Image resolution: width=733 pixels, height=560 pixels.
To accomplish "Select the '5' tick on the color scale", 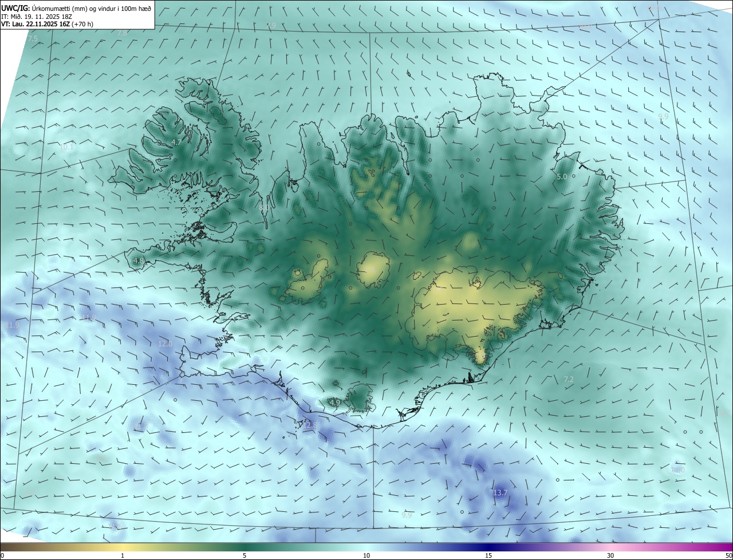I will pyautogui.click(x=245, y=555).
